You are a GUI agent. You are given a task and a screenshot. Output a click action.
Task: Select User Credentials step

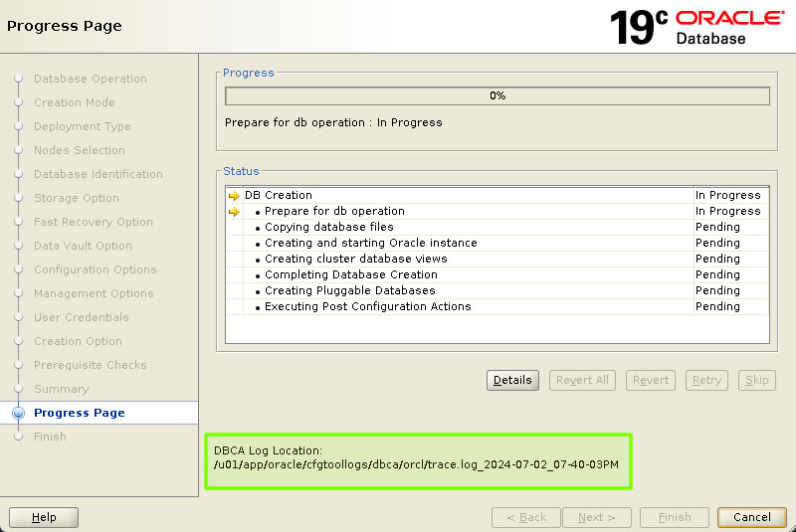(82, 317)
